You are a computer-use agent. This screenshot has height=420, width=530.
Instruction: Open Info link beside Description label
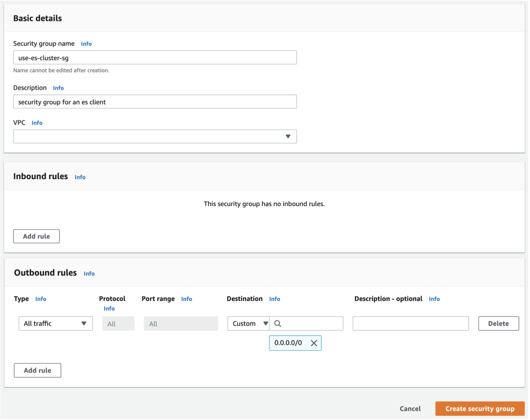[x=58, y=88]
